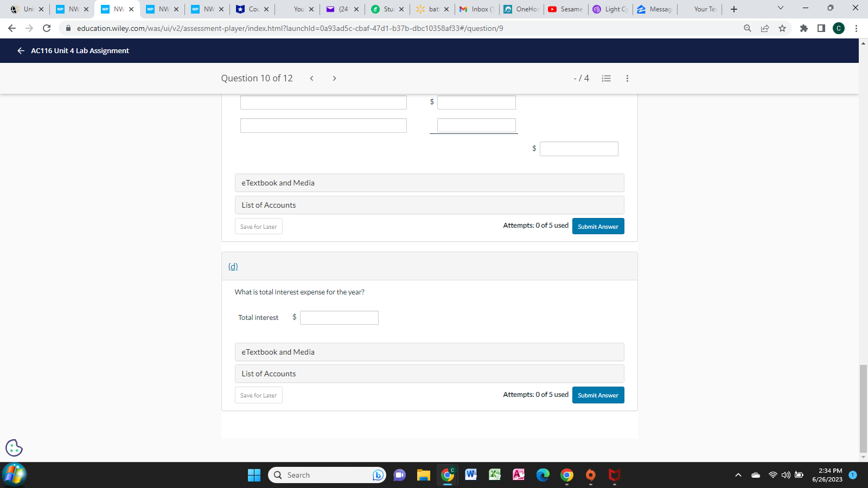This screenshot has height=488, width=868.
Task: Click the browser address bar URL
Action: pyautogui.click(x=290, y=28)
